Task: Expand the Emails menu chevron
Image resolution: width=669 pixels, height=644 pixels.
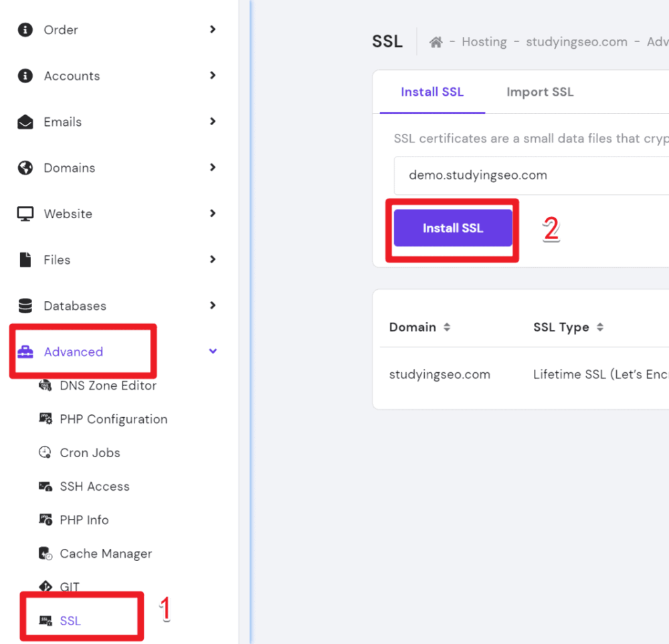Action: [213, 121]
